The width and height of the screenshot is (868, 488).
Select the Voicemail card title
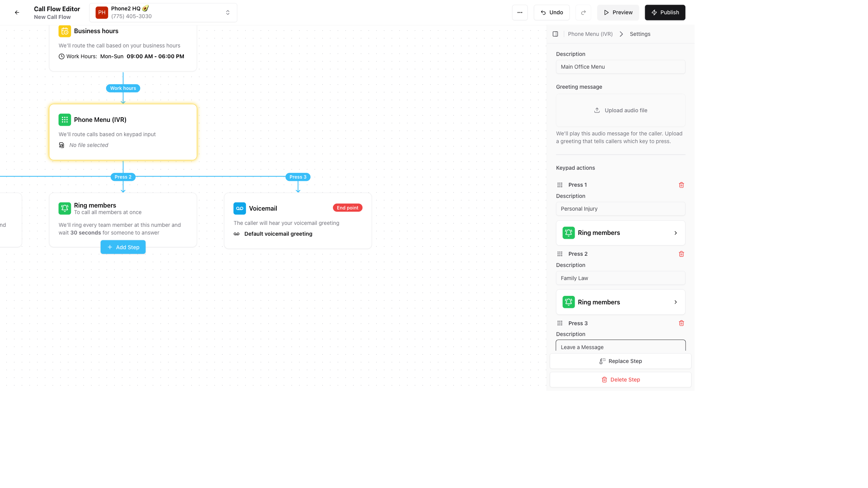263,208
